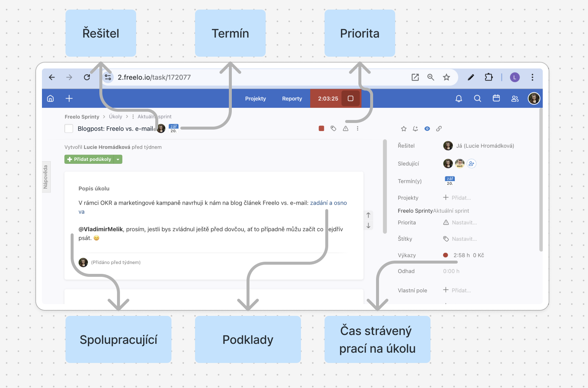Open user avatar menu in Freelo header
Image resolution: width=588 pixels, height=388 pixels.
click(x=534, y=98)
